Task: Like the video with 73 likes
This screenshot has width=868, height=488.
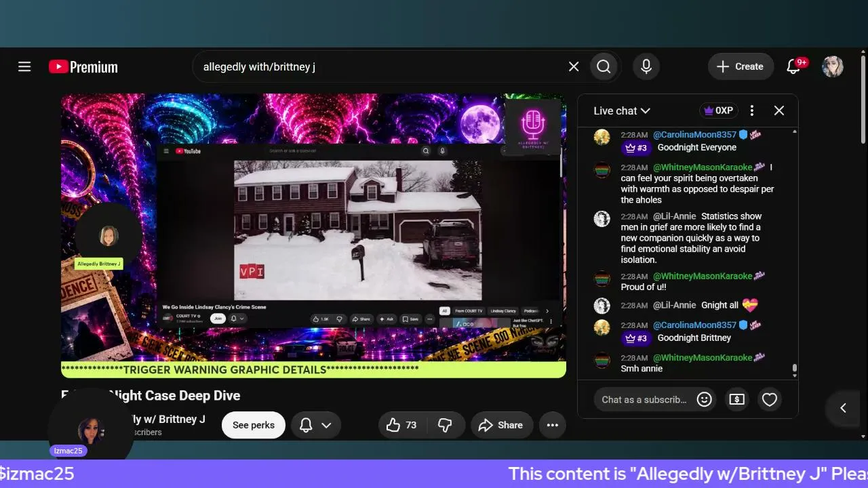Action: [x=401, y=425]
